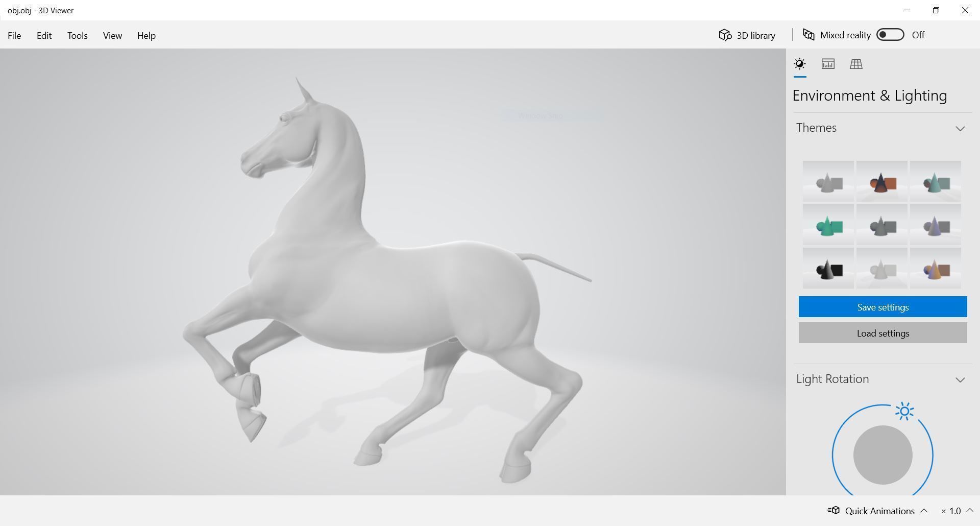The image size is (980, 526).
Task: Click the Save settings button
Action: coord(883,307)
